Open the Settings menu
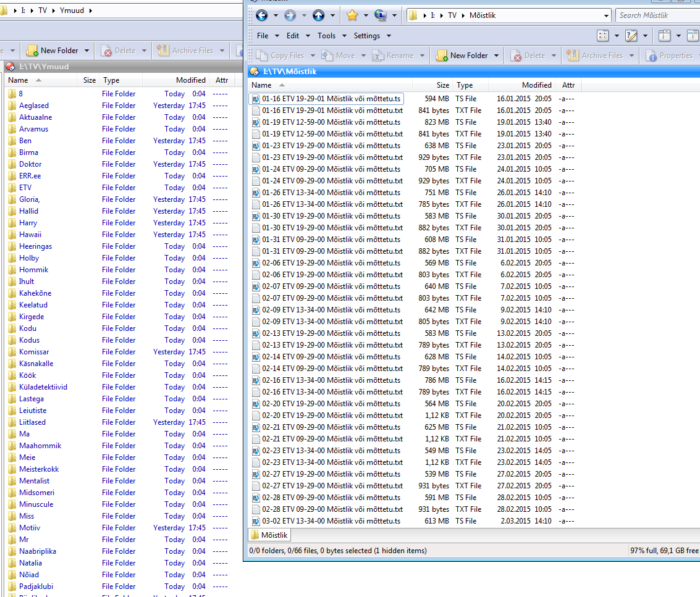This screenshot has height=597, width=700. point(367,36)
